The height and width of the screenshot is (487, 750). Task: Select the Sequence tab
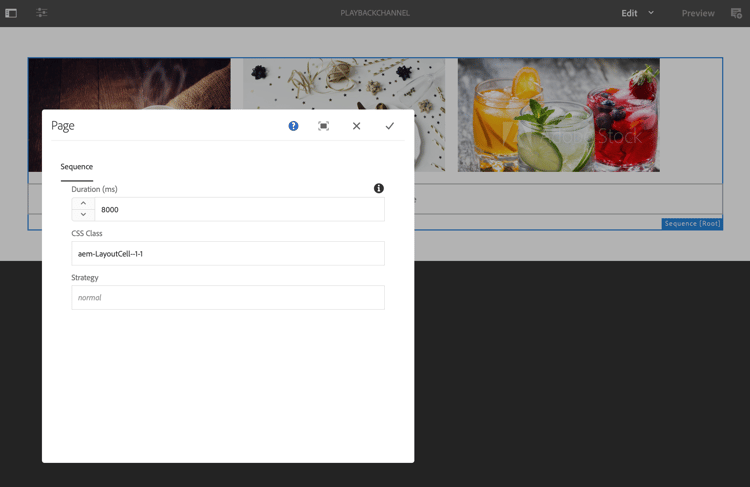tap(77, 166)
